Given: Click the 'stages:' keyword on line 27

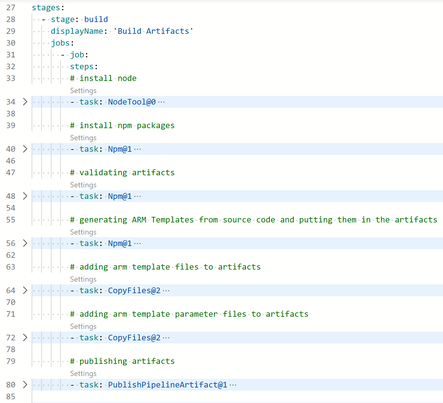Looking at the screenshot, I should [48, 7].
